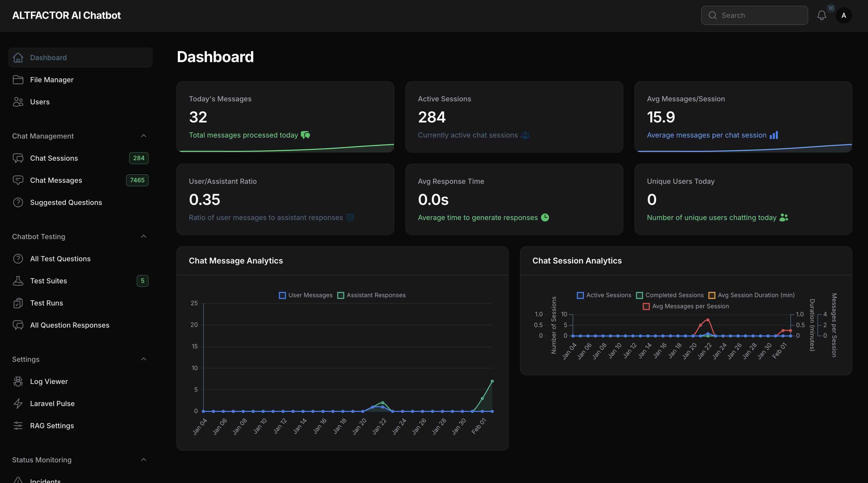868x483 pixels.
Task: Open RAG Settings from the sidebar
Action: click(x=52, y=425)
